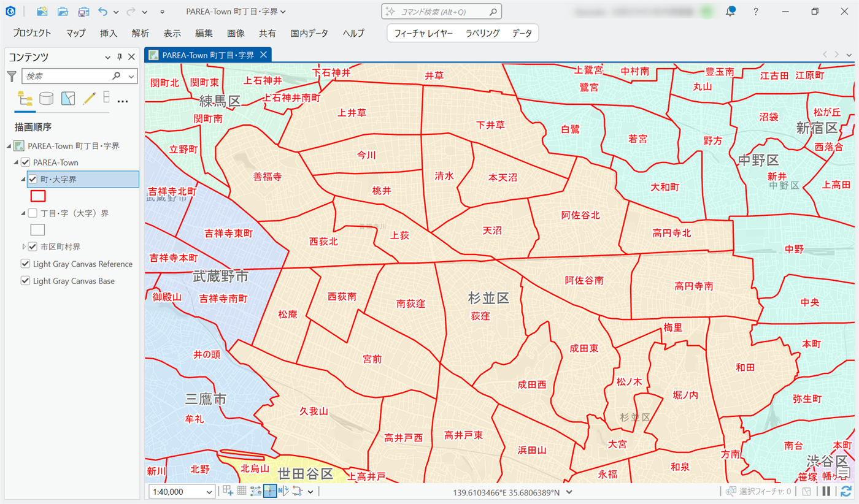Viewport: 859px width, 504px height.
Task: Switch to List By Data Source view
Action: point(46,98)
